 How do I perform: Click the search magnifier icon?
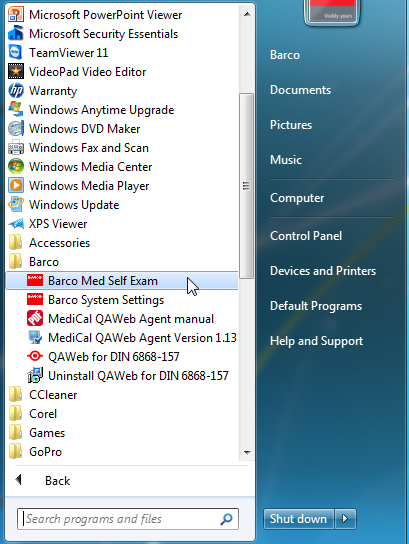coord(226,519)
